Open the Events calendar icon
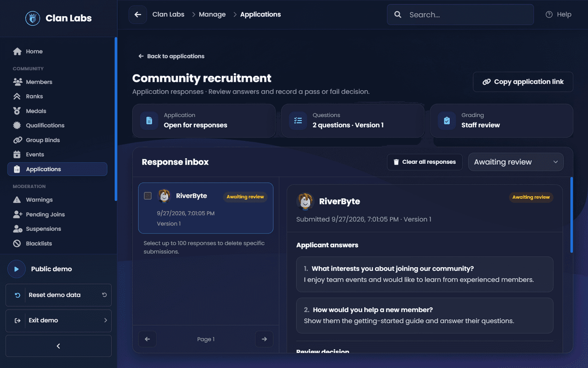 pyautogui.click(x=17, y=155)
